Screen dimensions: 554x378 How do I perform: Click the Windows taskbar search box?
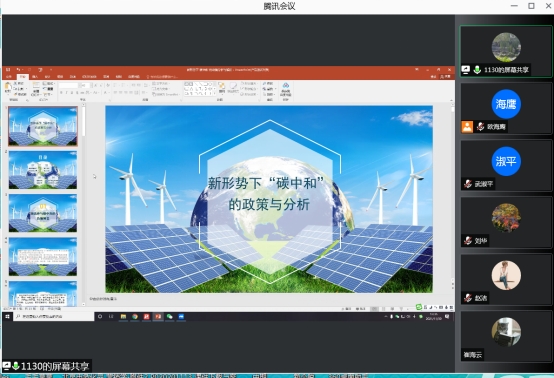pyautogui.click(x=53, y=317)
